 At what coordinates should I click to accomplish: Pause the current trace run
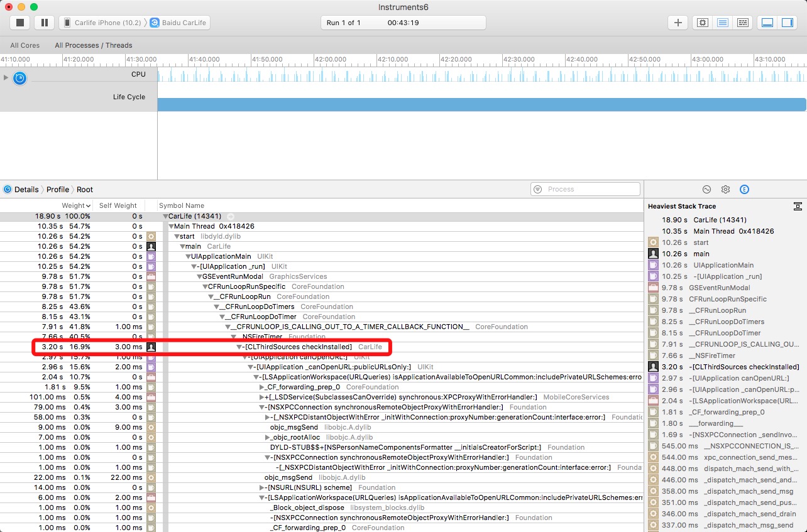point(44,23)
